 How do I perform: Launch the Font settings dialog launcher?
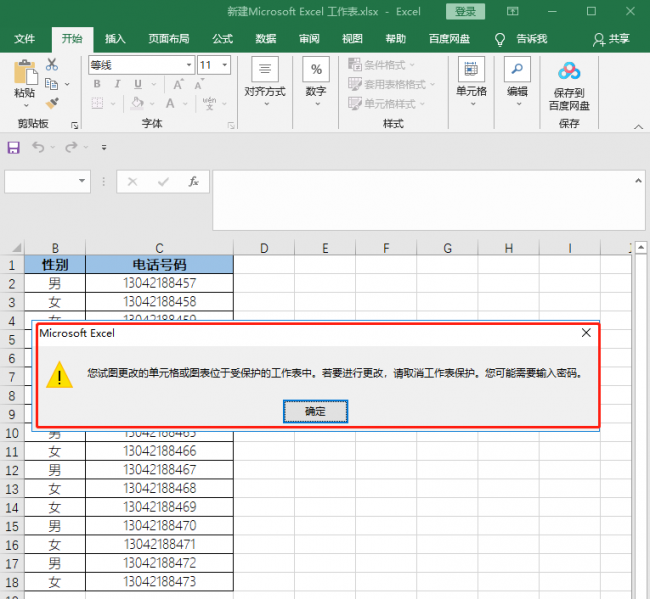(x=231, y=125)
